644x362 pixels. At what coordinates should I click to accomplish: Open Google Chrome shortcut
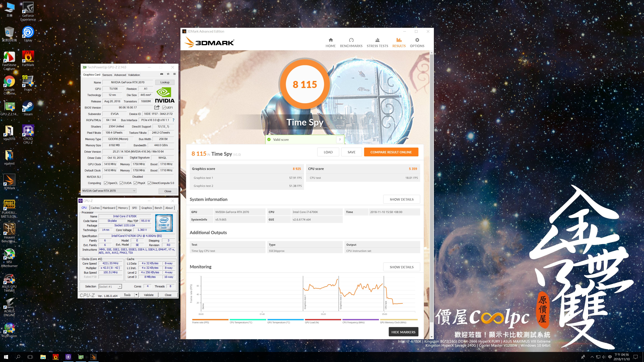(9, 85)
